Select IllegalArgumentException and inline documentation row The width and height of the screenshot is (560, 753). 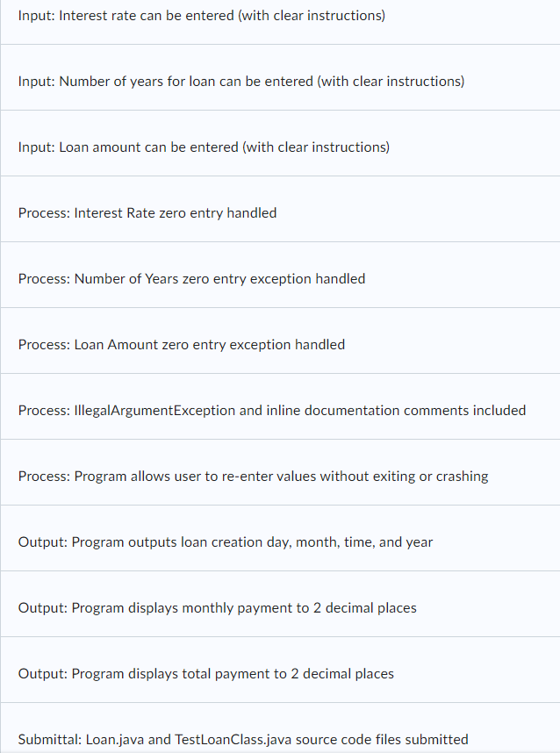[280, 406]
